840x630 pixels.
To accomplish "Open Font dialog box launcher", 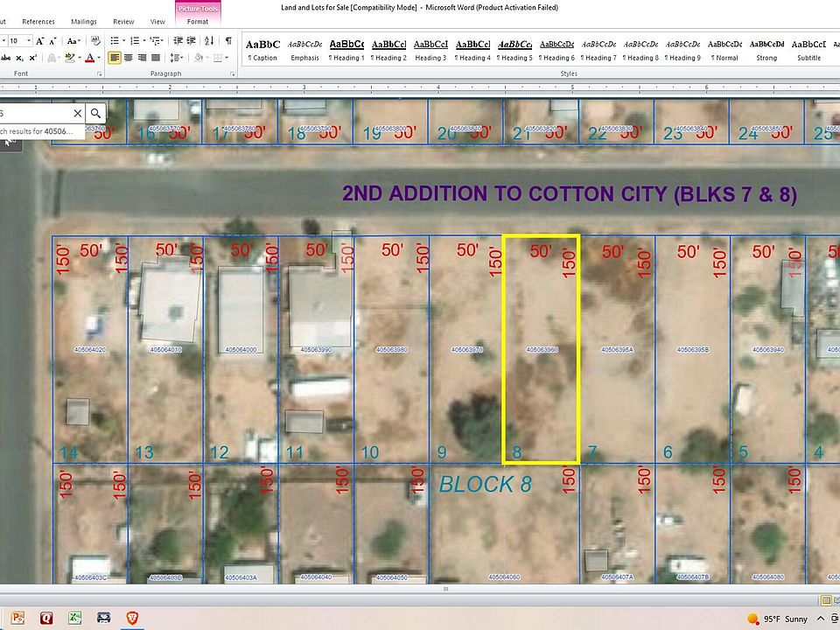I will click(x=99, y=73).
